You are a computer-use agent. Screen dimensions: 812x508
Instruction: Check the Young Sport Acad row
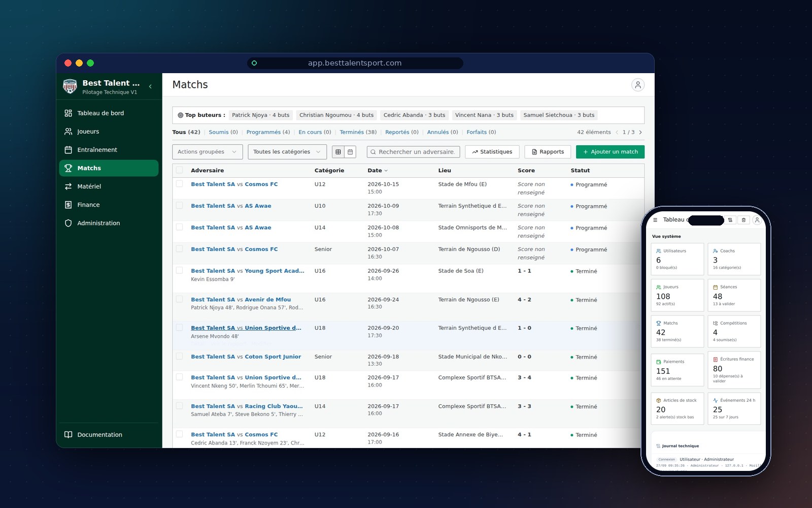pyautogui.click(x=179, y=270)
